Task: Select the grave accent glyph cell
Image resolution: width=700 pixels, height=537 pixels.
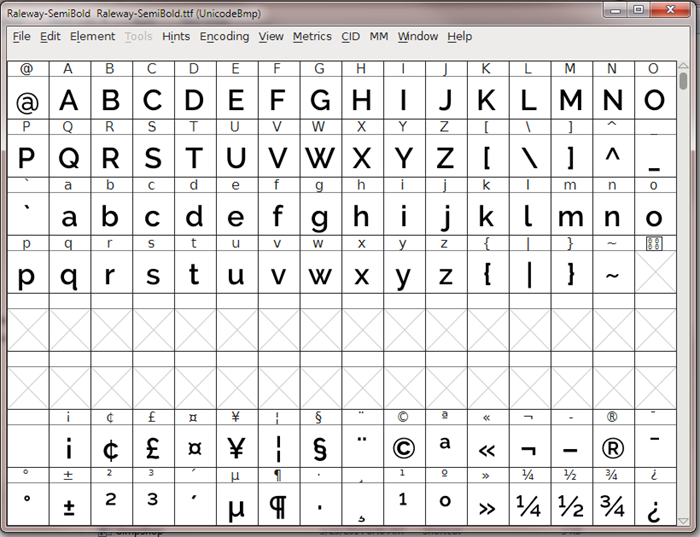Action: point(28,214)
